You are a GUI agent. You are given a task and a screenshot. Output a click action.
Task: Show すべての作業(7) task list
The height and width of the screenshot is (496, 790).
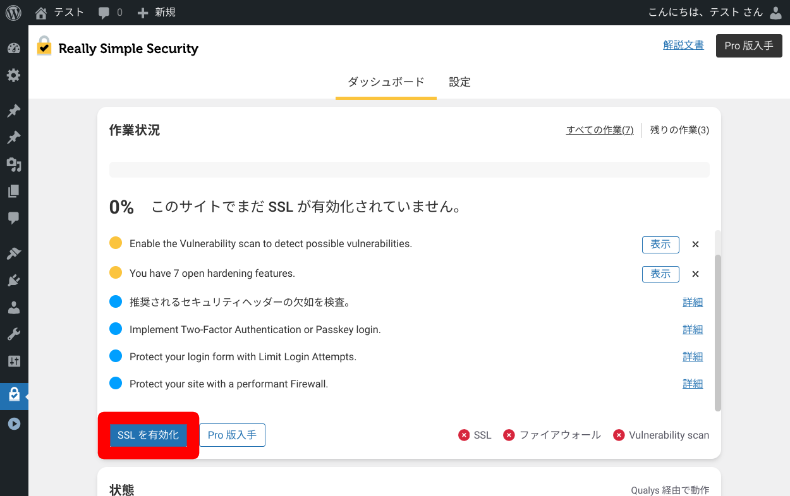599,130
